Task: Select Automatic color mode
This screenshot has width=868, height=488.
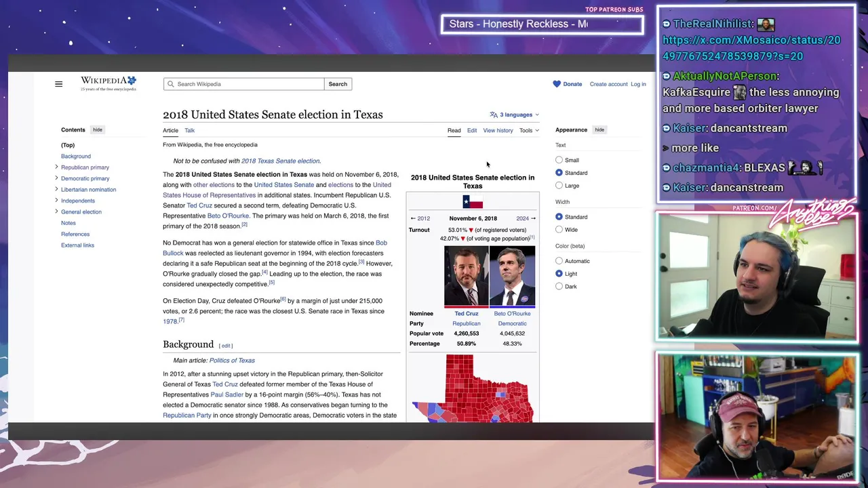Action: click(x=559, y=261)
